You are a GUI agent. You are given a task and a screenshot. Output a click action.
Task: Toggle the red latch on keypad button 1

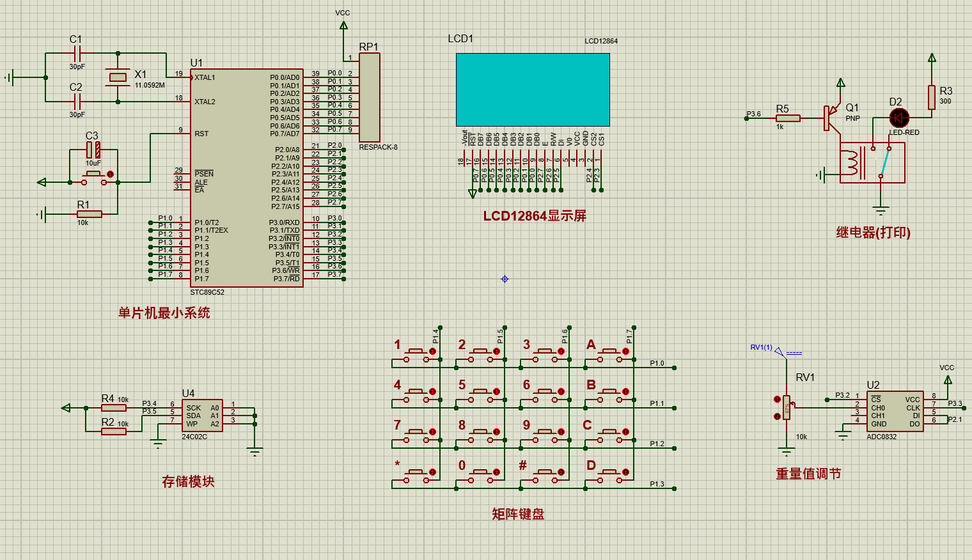pos(433,352)
